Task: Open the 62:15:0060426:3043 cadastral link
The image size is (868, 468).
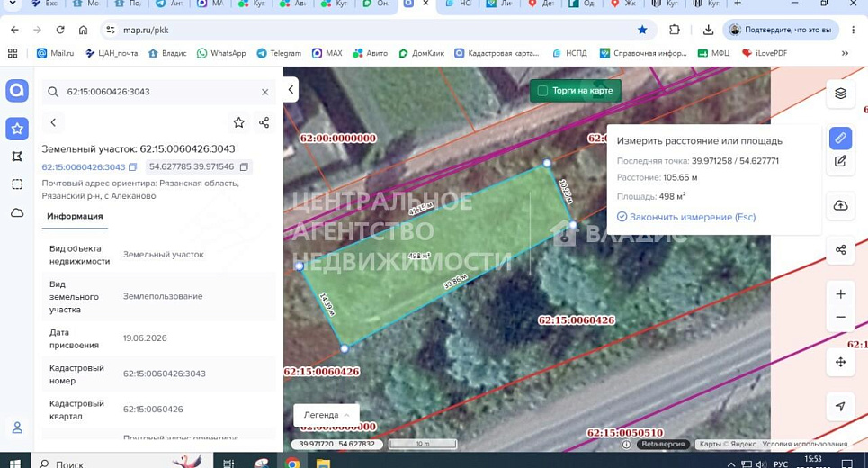Action: point(84,167)
